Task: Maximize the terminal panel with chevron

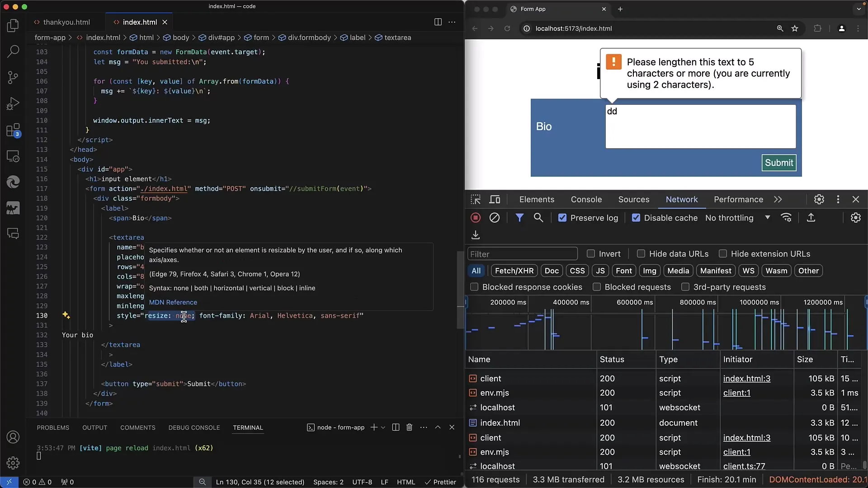Action: pos(438,427)
